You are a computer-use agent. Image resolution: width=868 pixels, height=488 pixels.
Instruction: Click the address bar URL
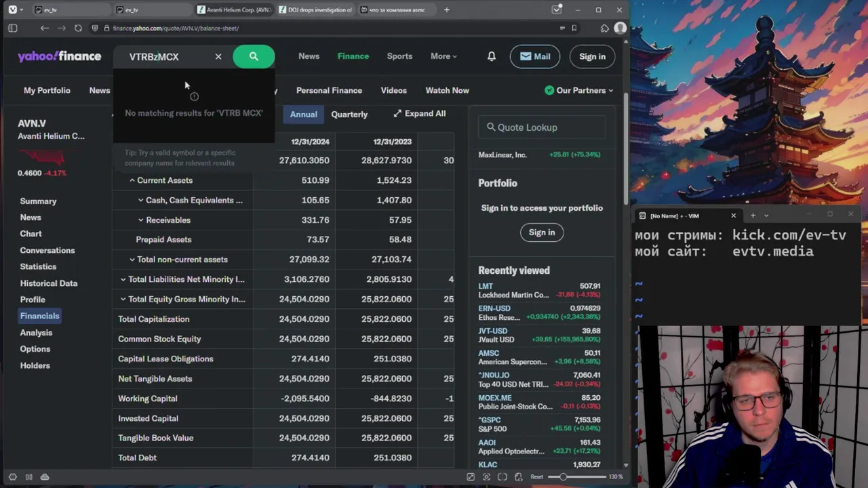coord(176,28)
